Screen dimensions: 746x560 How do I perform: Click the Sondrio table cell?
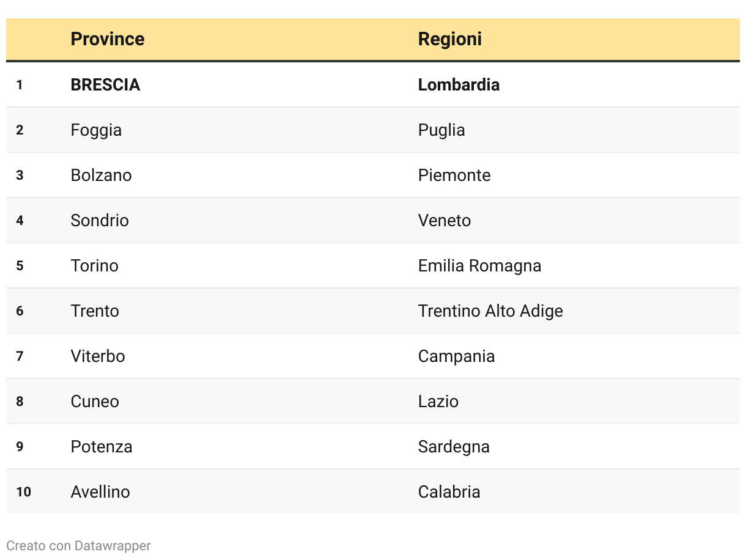pyautogui.click(x=100, y=220)
